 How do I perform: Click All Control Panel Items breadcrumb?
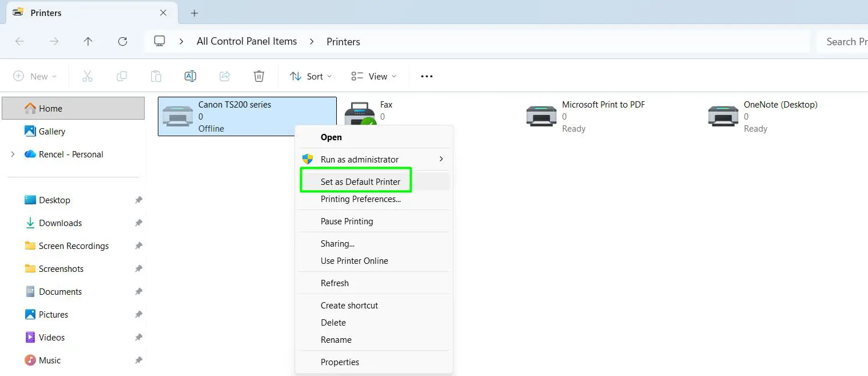coord(246,41)
